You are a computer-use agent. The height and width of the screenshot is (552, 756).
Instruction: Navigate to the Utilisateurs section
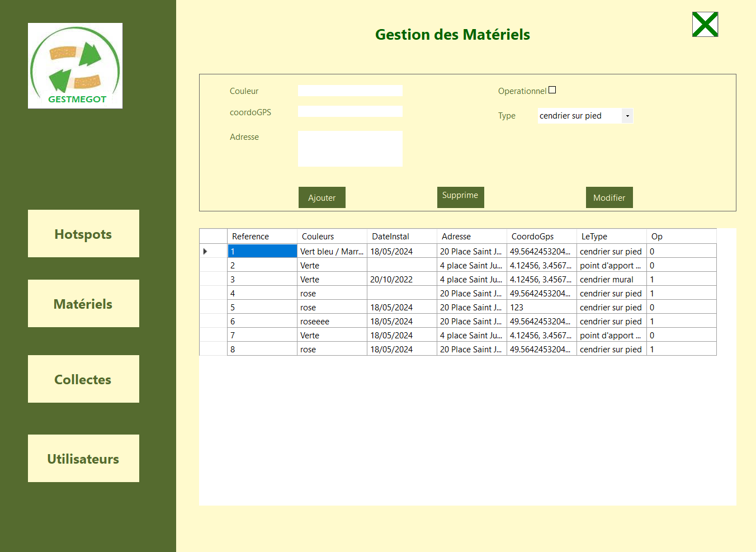(83, 459)
